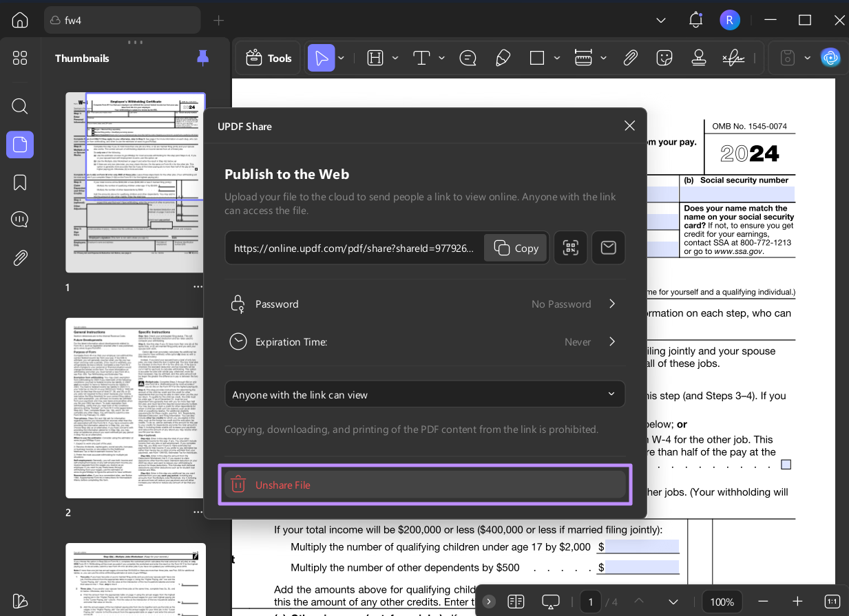Enable presentation mode from the bottom bar
Screen dimensions: 849x616
(x=550, y=601)
